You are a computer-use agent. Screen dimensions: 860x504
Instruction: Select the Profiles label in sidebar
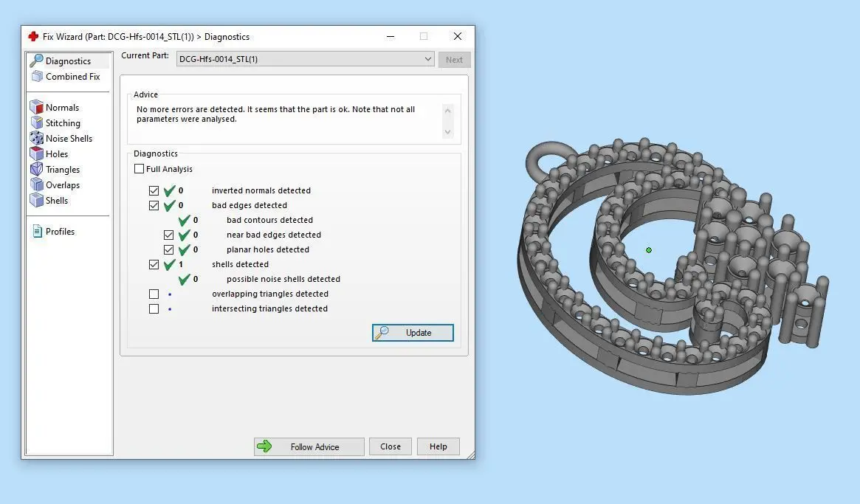click(x=61, y=232)
